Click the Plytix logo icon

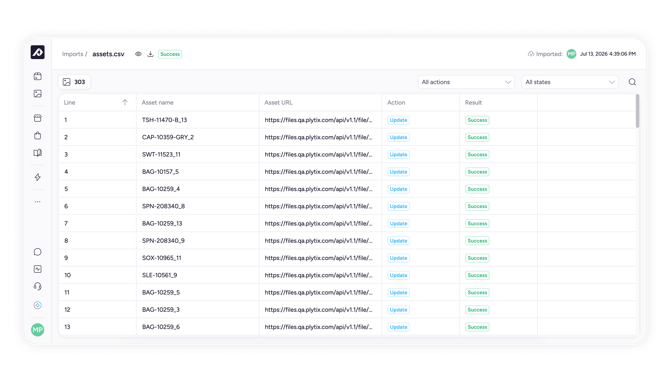coord(38,52)
